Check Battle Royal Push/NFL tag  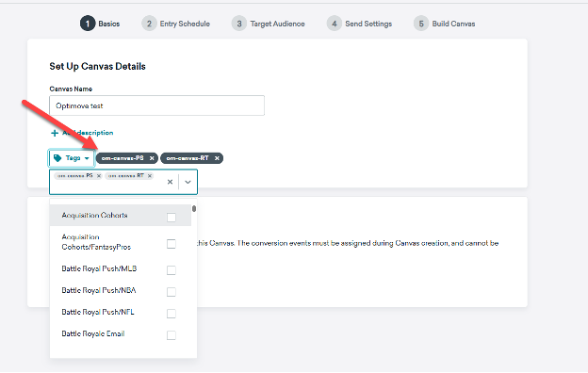[171, 314]
